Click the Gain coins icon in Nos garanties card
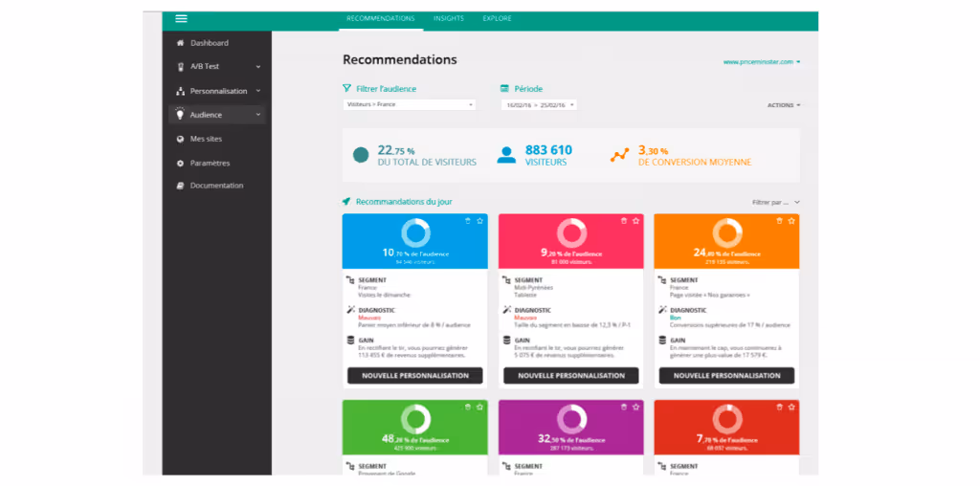This screenshot has width=980, height=486. click(x=662, y=341)
